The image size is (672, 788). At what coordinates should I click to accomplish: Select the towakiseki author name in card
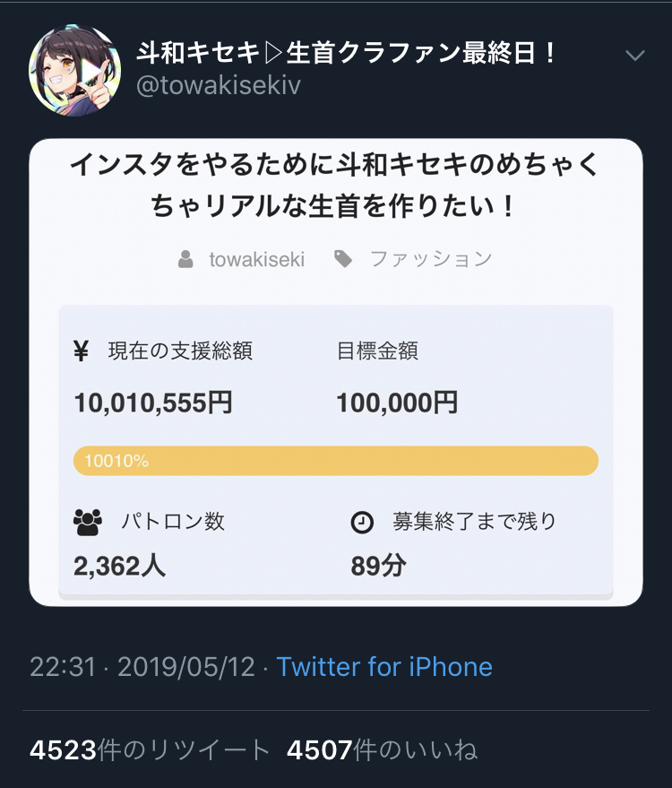257,260
